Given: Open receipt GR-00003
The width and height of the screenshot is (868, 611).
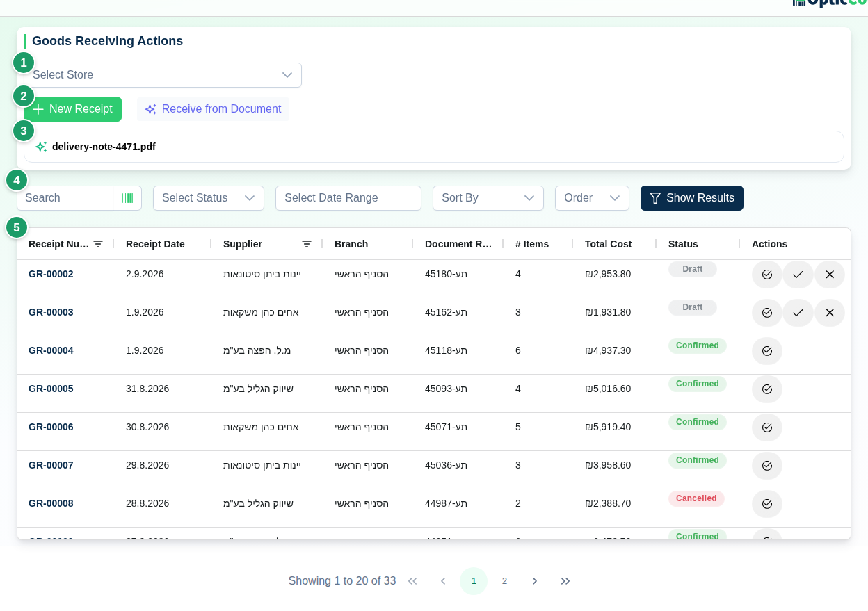Looking at the screenshot, I should pyautogui.click(x=51, y=312).
